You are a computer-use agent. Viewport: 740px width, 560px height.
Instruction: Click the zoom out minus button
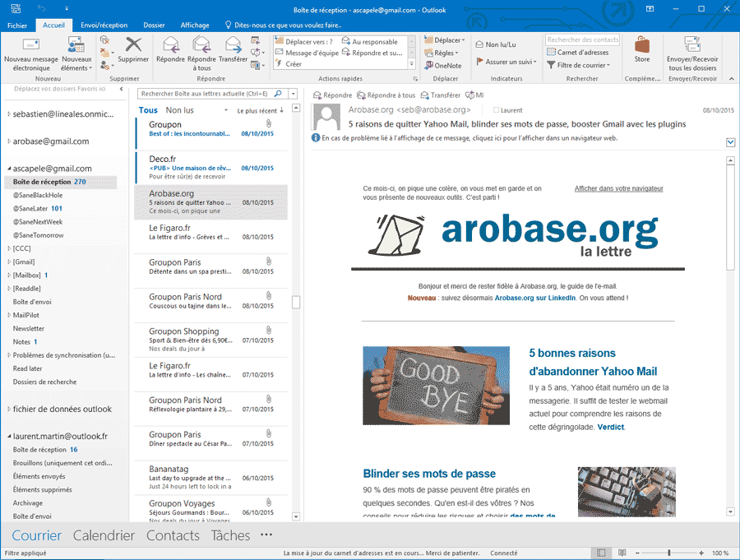click(637, 553)
